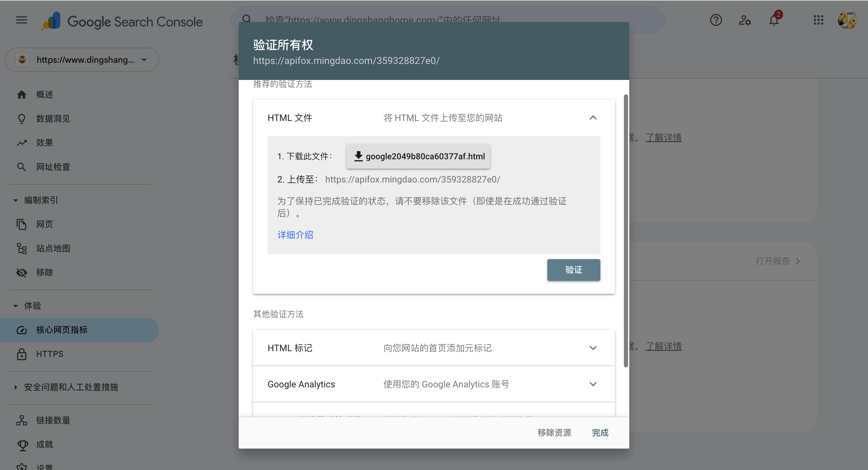Collapse the HTML 文件 verification section
Screen dimensions: 868x470
[593, 118]
